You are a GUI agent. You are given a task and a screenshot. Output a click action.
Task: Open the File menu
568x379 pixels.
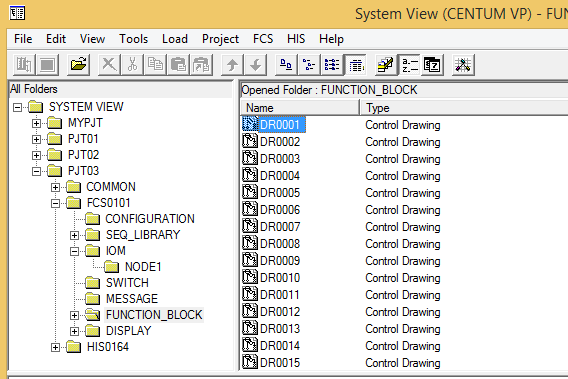click(x=23, y=39)
